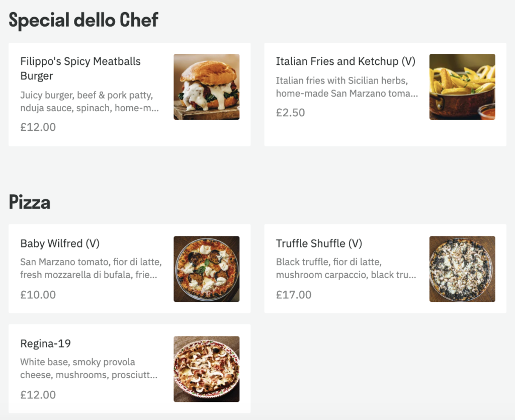515x420 pixels.
Task: Select the £10.00 price for Baby Wilfred
Action: [38, 295]
